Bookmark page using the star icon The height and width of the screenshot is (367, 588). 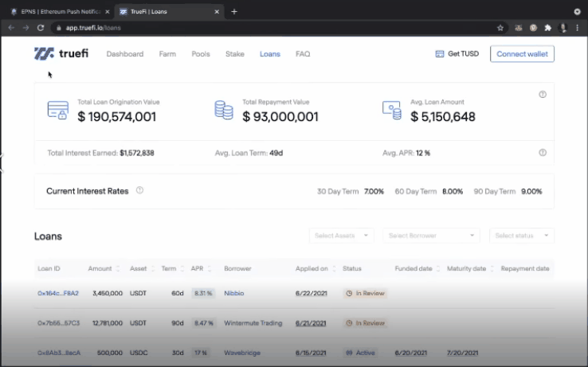[x=500, y=27]
